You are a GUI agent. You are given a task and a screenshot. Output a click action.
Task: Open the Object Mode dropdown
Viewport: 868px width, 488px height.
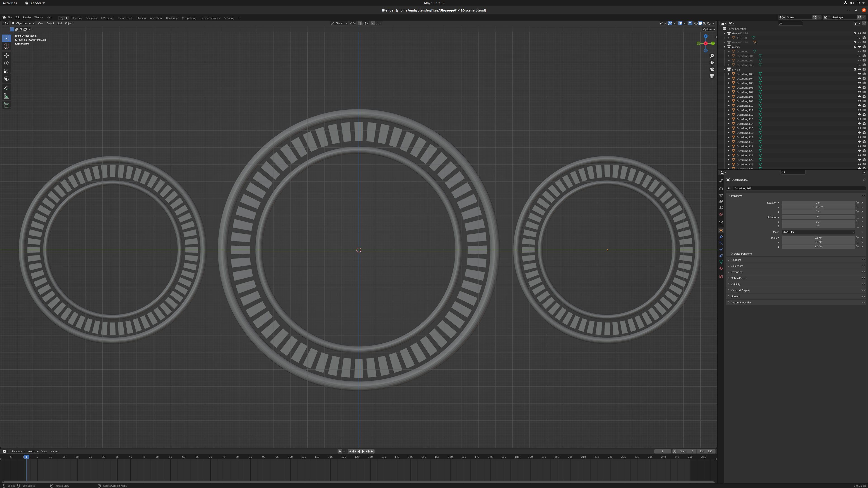[23, 23]
